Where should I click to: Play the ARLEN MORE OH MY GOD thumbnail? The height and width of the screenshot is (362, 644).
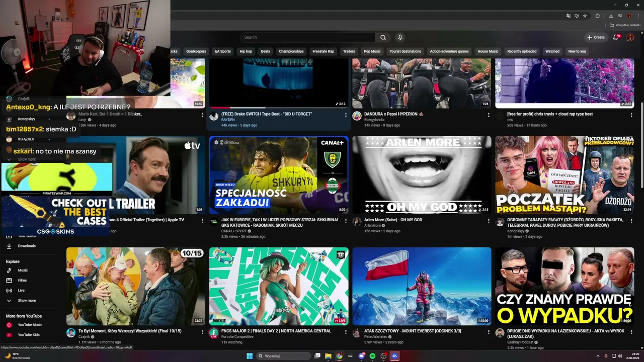[x=422, y=175]
